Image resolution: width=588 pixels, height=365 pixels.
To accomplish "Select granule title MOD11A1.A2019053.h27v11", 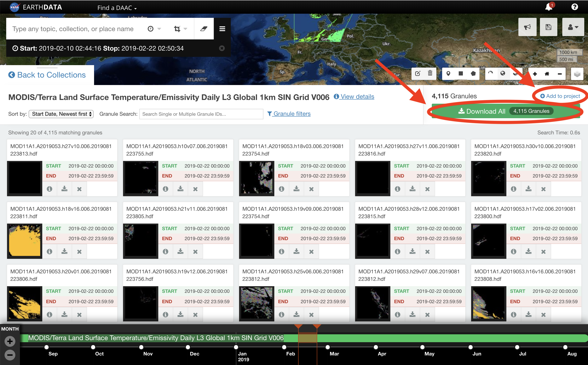I will coord(409,150).
